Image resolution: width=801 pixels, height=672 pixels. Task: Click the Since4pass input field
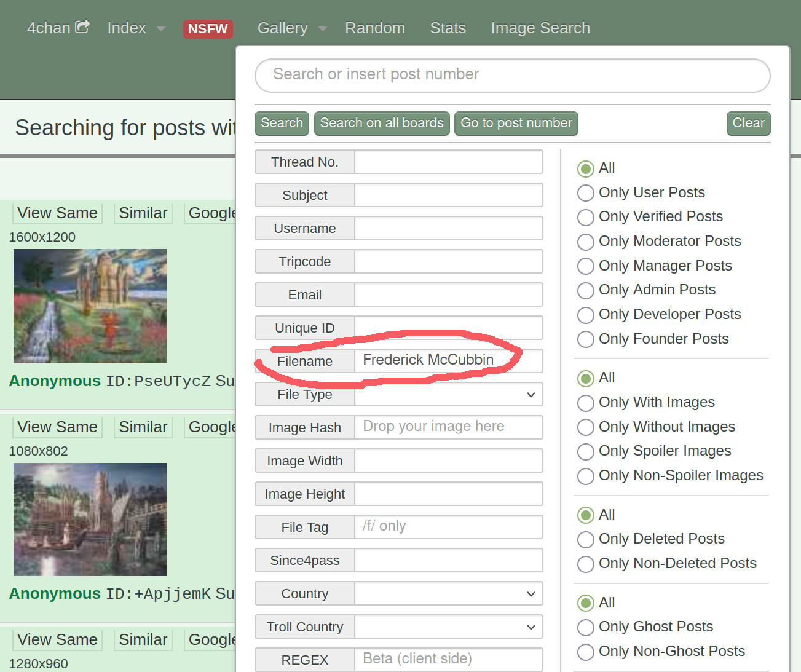[449, 561]
